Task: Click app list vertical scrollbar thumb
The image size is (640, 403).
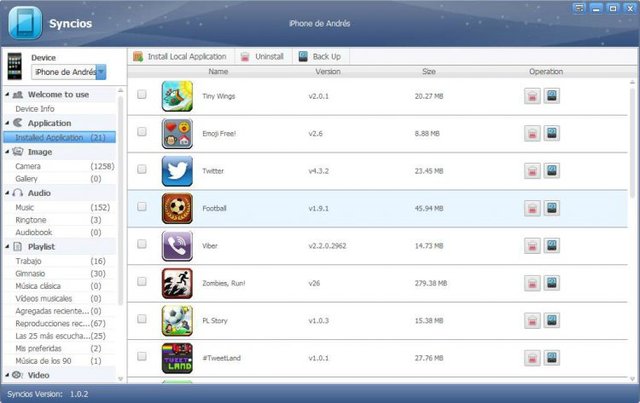Action: 632,143
